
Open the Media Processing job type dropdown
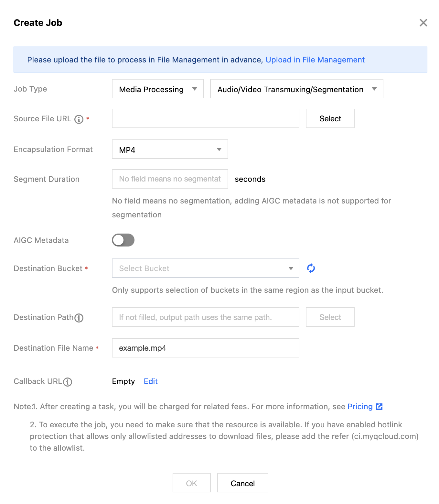click(157, 89)
